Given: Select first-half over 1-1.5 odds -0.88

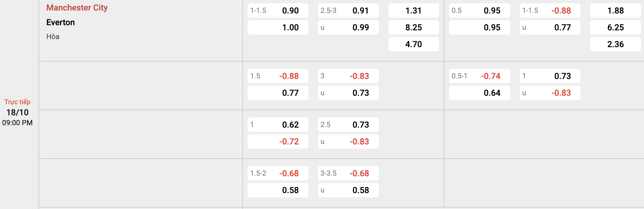Looking at the screenshot, I should 550,11.
